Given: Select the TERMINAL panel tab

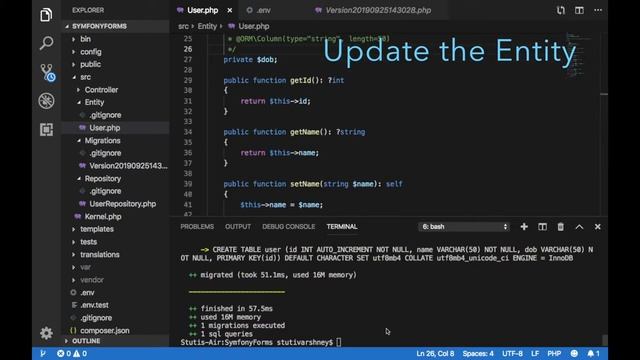Looking at the screenshot, I should (342, 227).
